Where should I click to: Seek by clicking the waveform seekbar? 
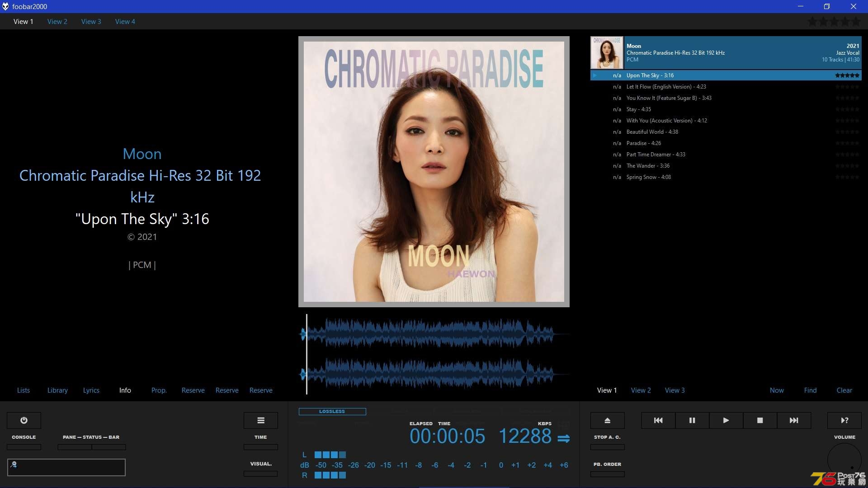(434, 354)
